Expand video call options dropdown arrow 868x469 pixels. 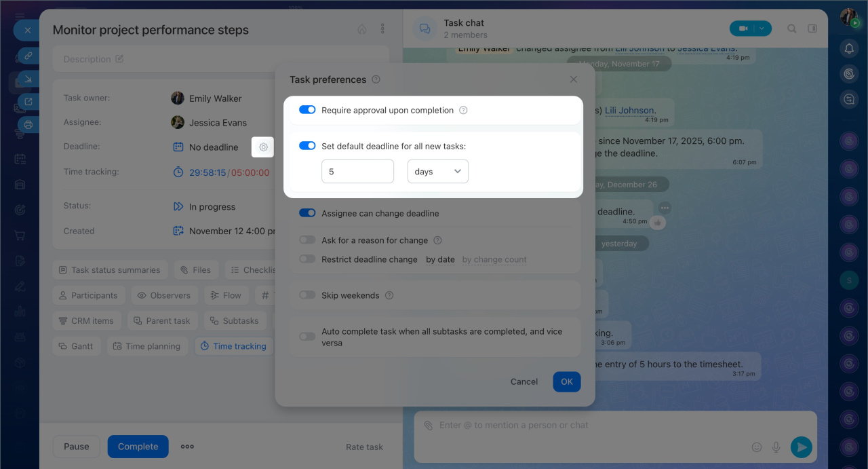tap(763, 29)
